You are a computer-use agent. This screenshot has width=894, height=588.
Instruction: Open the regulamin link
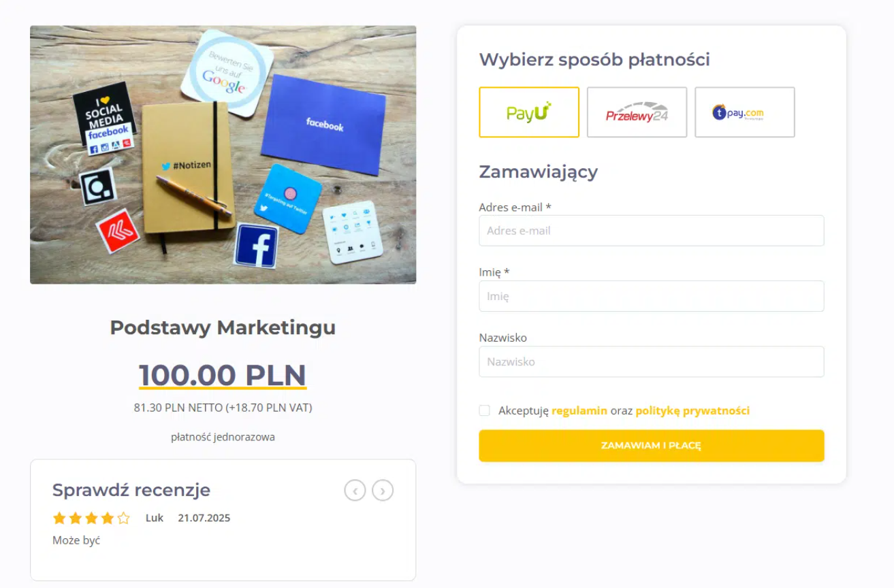(579, 411)
